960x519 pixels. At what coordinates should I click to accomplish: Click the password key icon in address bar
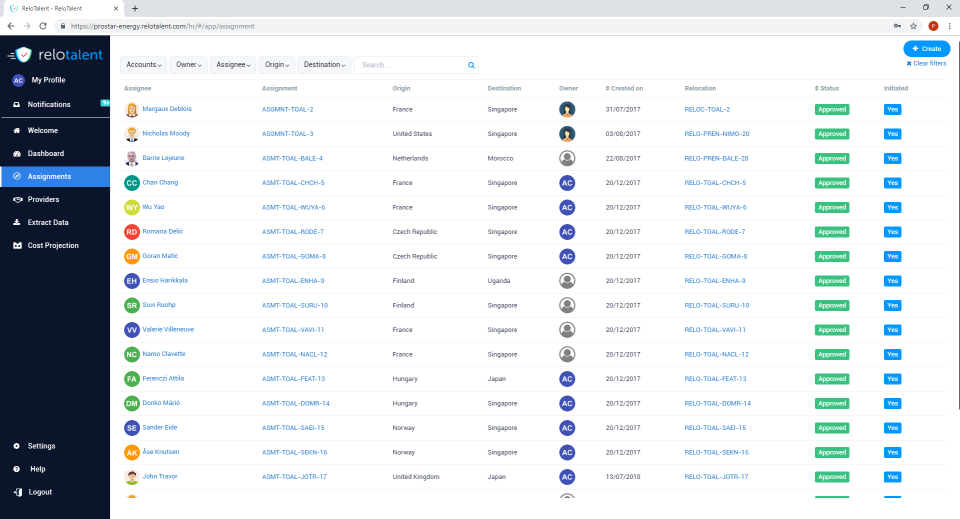point(897,26)
